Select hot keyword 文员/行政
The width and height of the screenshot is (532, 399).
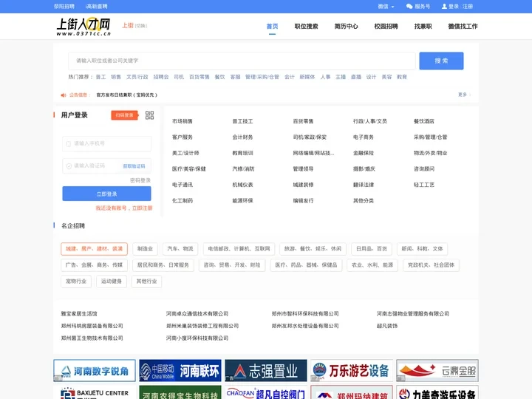coord(137,77)
